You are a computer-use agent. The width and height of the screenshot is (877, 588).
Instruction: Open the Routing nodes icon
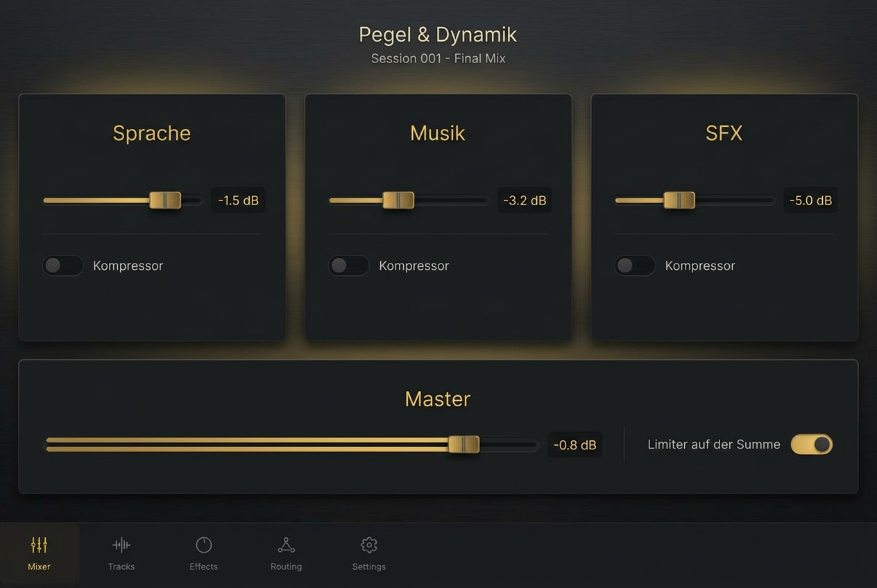coord(286,545)
